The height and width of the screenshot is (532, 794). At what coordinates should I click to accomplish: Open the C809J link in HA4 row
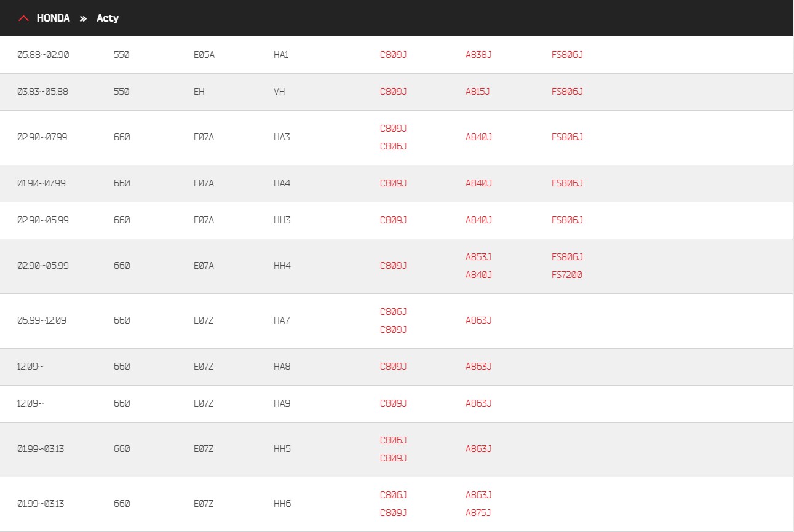point(394,183)
